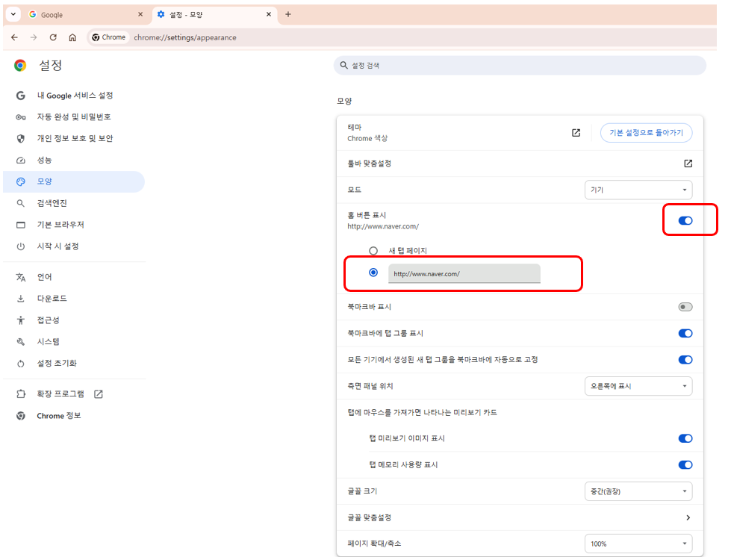731x560 pixels.
Task: Click the accessibility figure icon
Action: [20, 320]
